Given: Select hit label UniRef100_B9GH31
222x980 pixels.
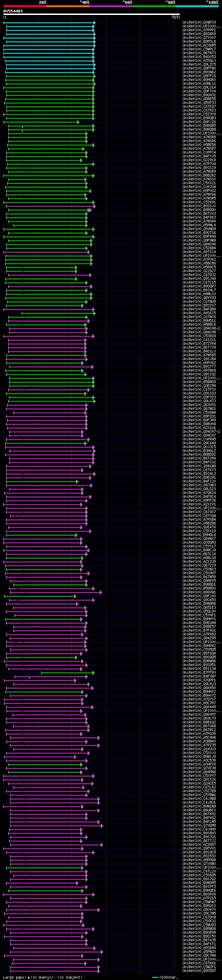Looking at the screenshot, I should (x=199, y=95).
